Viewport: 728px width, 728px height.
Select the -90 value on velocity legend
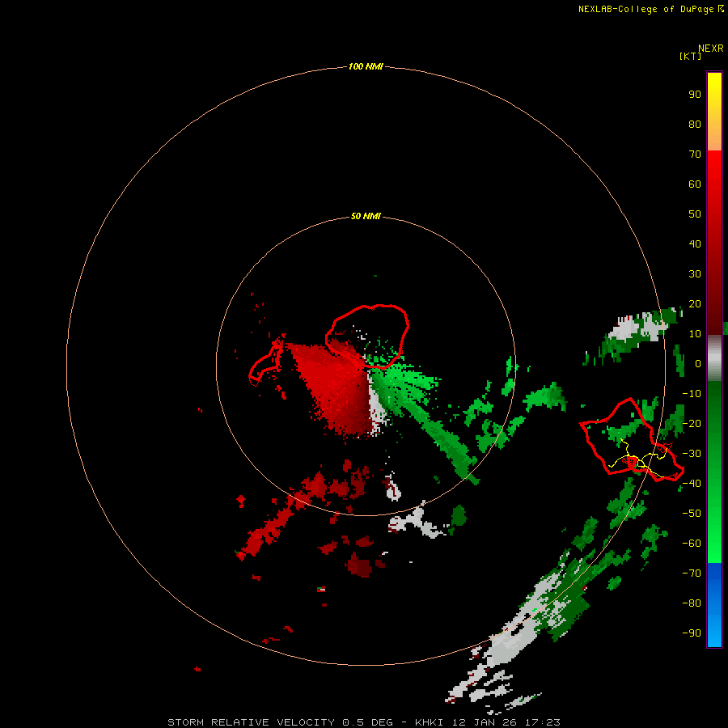692,633
